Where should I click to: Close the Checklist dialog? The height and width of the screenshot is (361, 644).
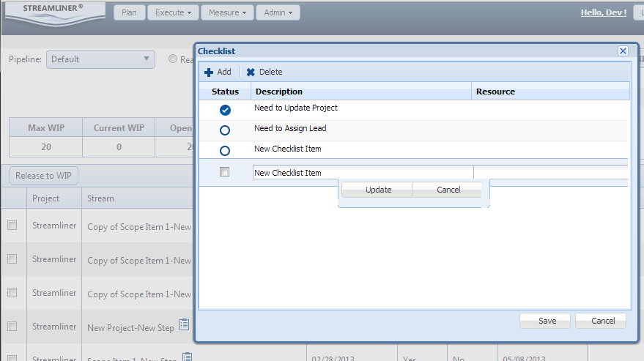pyautogui.click(x=623, y=51)
